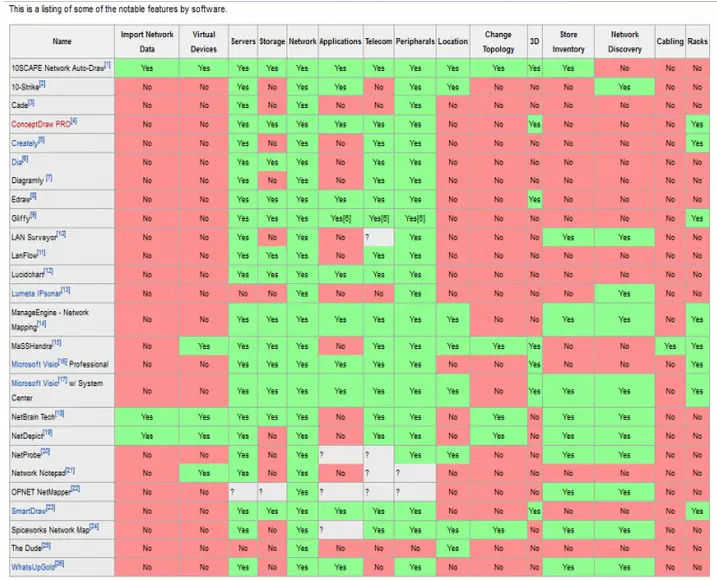Screen dimensions: 717x580
Task: Click the NetBrain Tech row name
Action: pos(33,417)
